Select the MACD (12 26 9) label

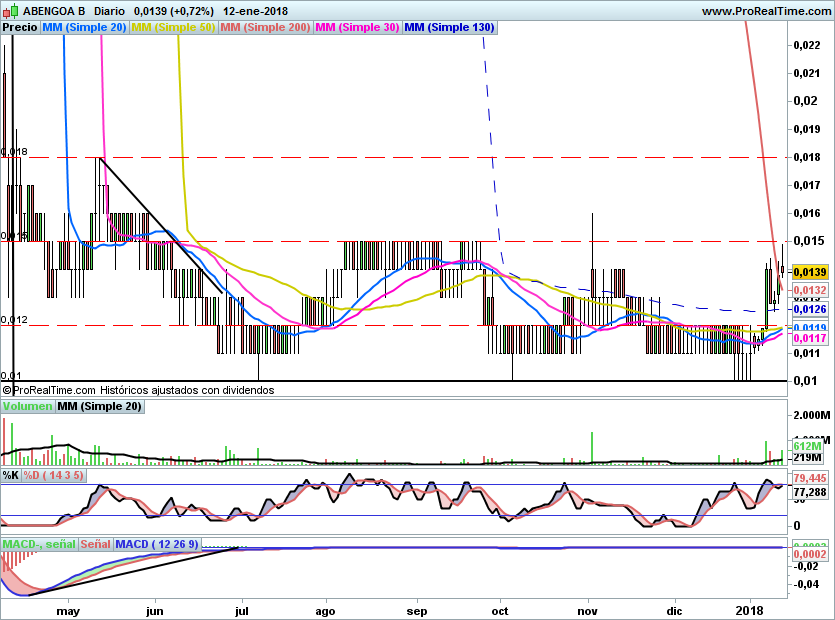(158, 544)
